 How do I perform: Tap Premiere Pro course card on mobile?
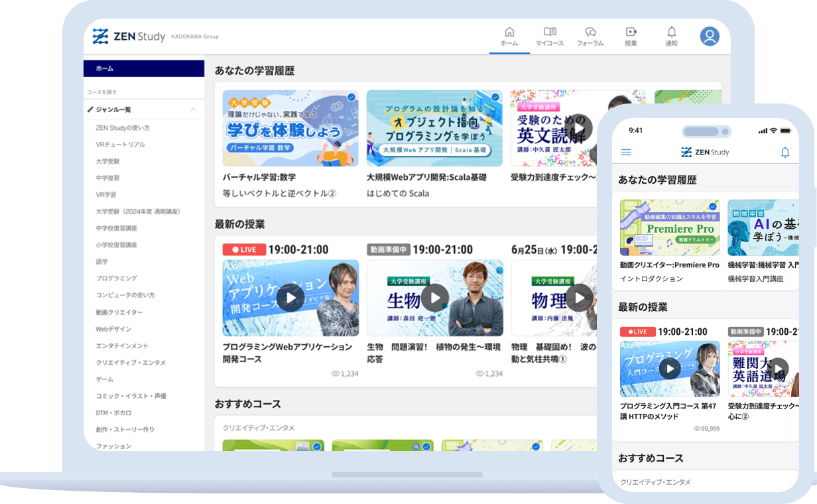pos(670,227)
